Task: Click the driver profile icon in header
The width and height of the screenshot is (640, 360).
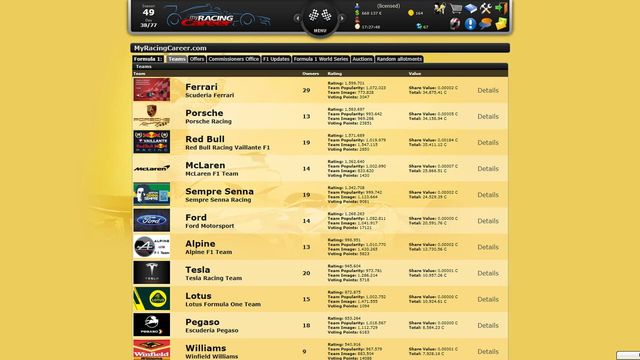Action: coord(357,6)
